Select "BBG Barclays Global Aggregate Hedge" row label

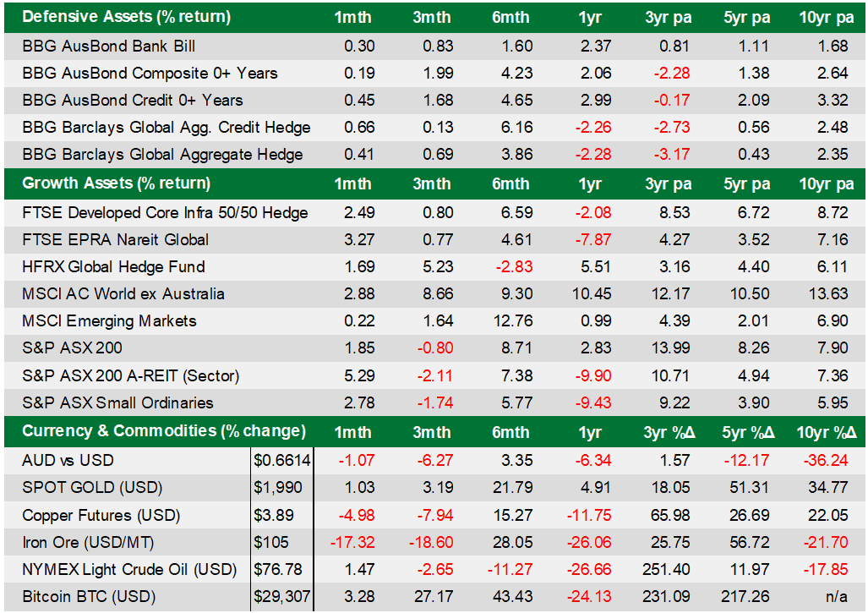pyautogui.click(x=162, y=155)
